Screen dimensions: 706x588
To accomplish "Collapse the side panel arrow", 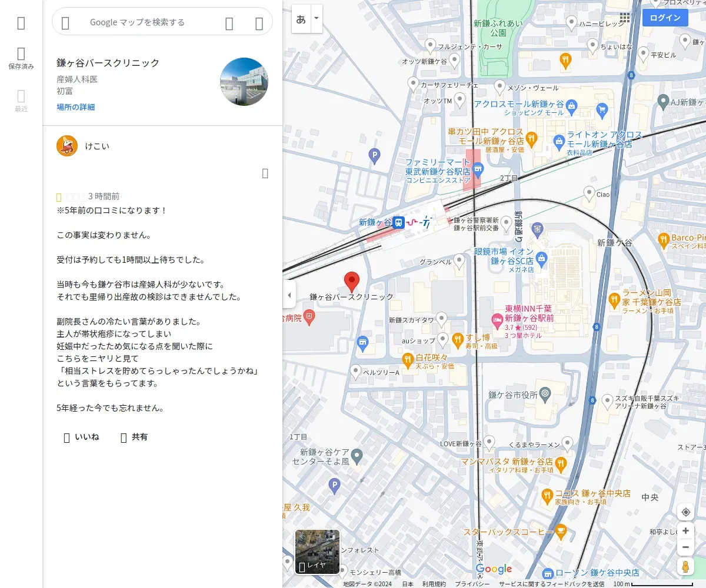I will [289, 294].
